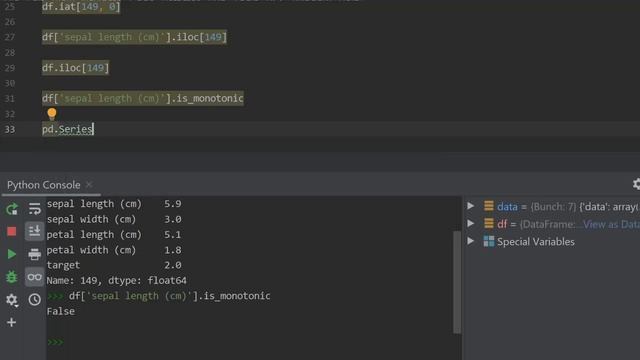This screenshot has width=640, height=360.
Task: Click the 'Name: 149, dtype: float64' output
Action: [x=116, y=280]
